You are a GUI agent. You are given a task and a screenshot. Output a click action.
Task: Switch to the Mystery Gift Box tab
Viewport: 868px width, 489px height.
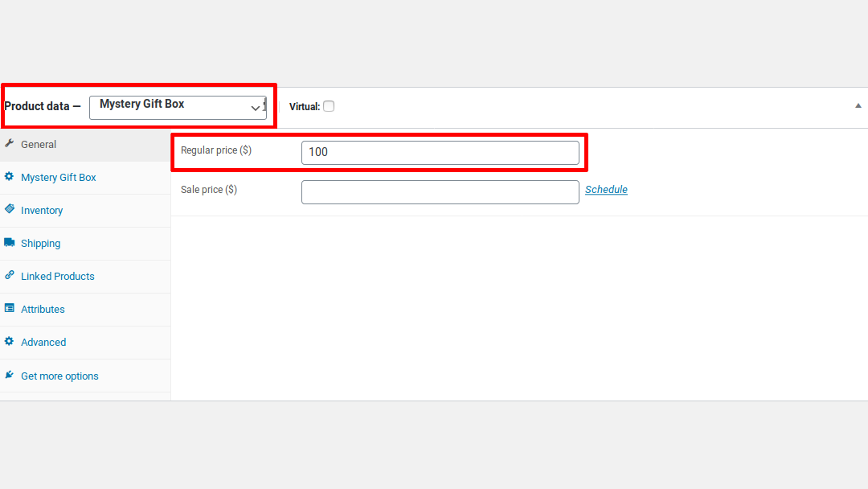[85, 178]
